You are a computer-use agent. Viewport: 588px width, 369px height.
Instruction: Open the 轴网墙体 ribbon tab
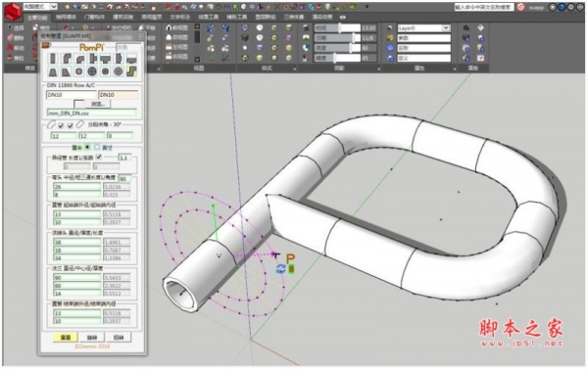[x=66, y=17]
